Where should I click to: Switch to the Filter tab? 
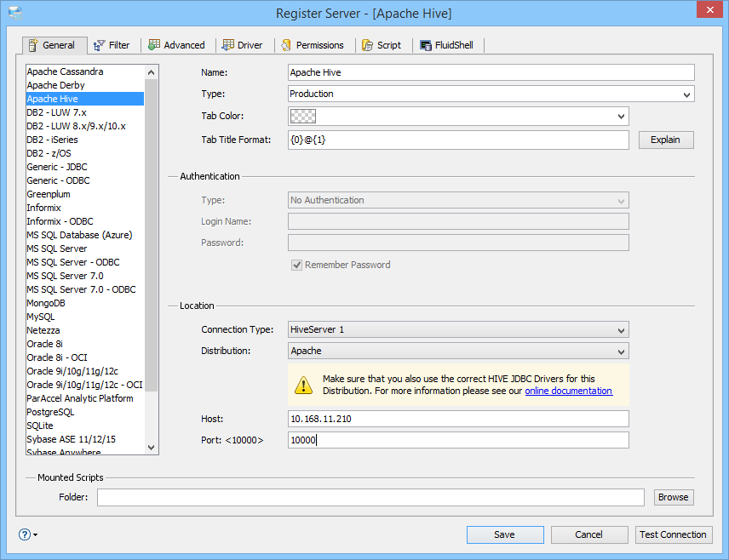tap(112, 45)
